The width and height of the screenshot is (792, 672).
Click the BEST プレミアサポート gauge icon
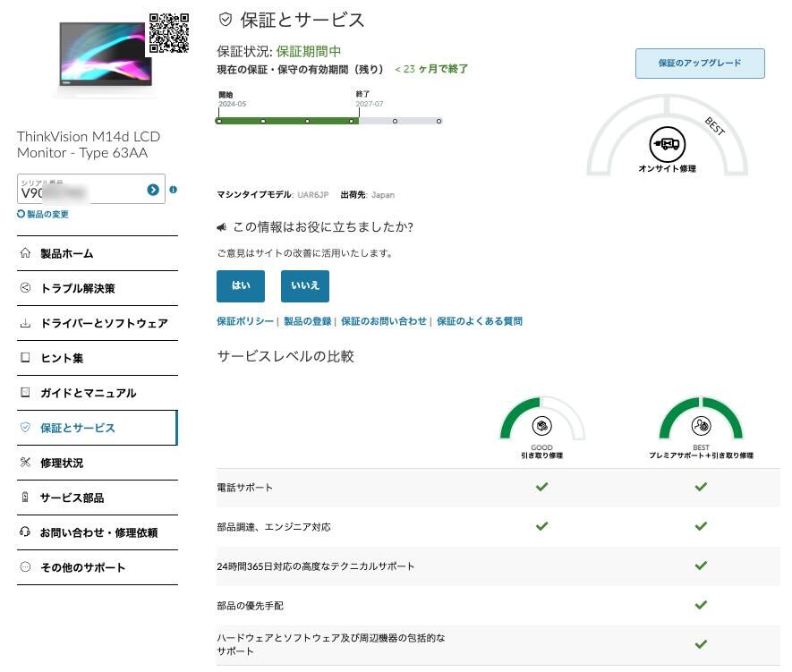pyautogui.click(x=701, y=426)
